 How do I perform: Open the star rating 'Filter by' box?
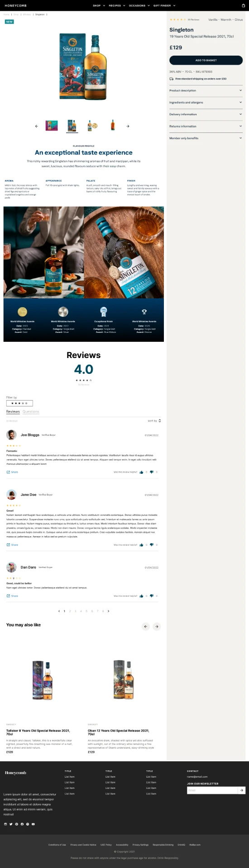click(x=19, y=403)
